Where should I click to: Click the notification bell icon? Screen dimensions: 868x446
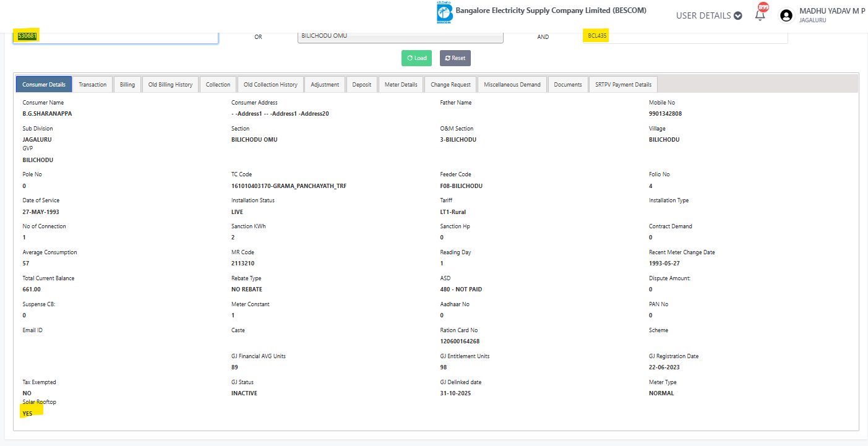pos(760,15)
